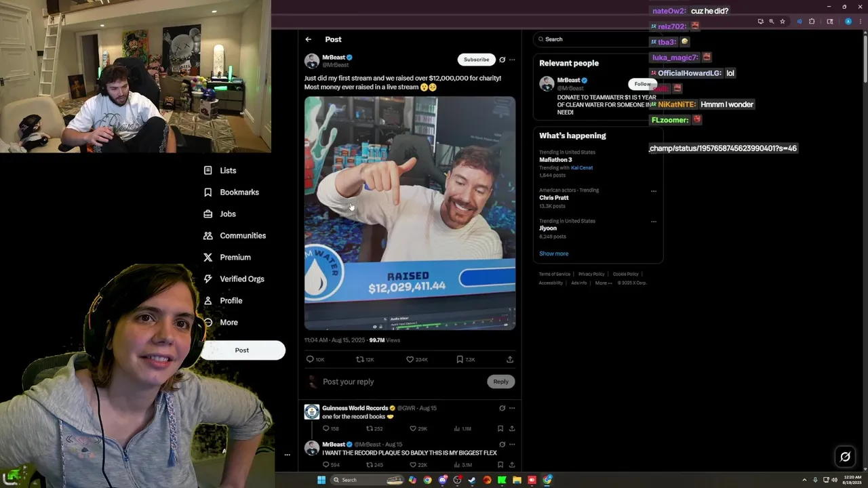Open three-dot menu on MrBeast's main post
This screenshot has height=488, width=868.
click(512, 60)
